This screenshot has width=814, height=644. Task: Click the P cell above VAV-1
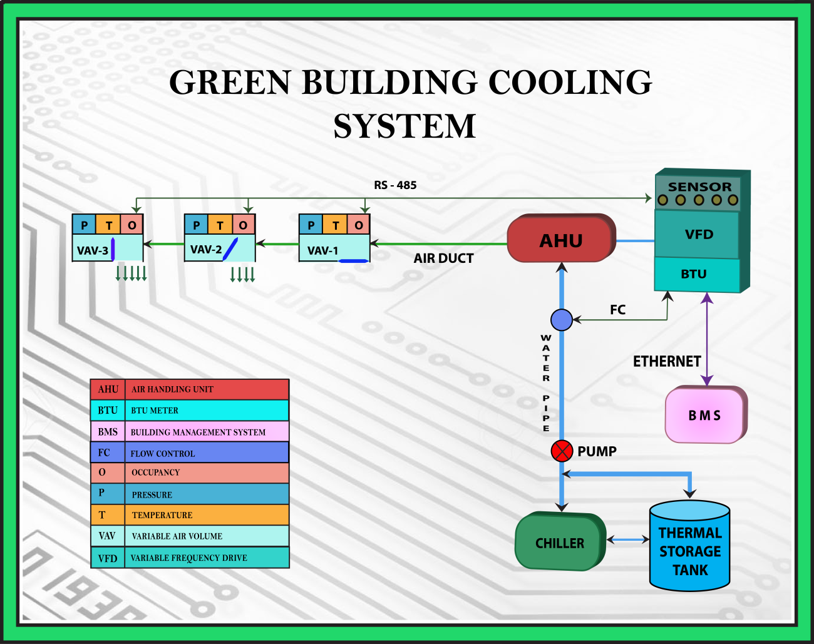(311, 225)
